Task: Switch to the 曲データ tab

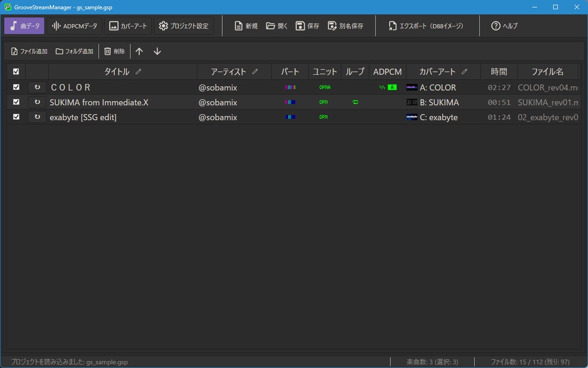Action: (24, 26)
